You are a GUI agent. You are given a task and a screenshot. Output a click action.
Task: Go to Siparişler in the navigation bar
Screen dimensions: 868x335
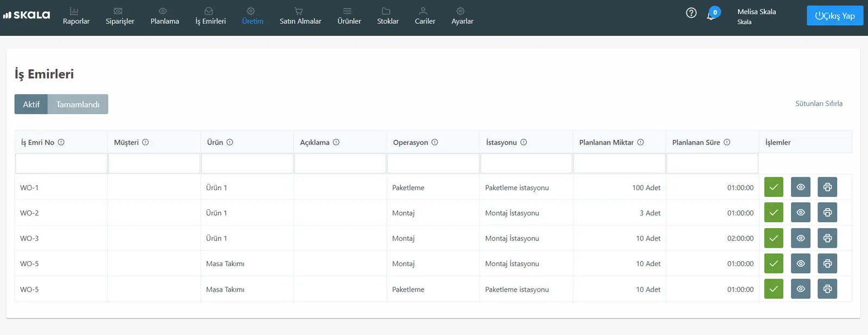click(120, 16)
